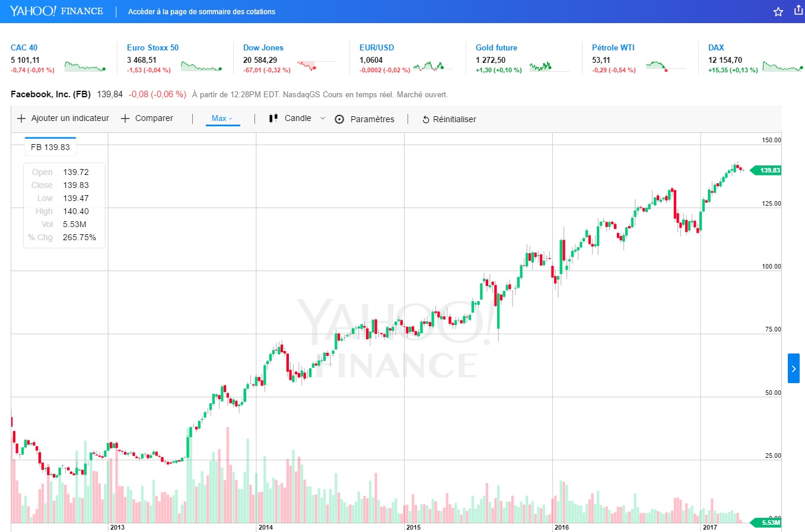Click the Réinitialiser reset arrow icon

click(x=425, y=120)
